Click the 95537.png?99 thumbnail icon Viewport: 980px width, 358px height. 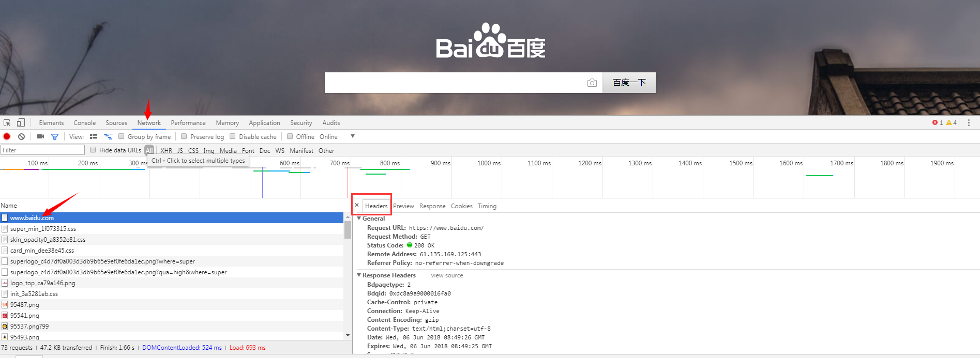5,326
